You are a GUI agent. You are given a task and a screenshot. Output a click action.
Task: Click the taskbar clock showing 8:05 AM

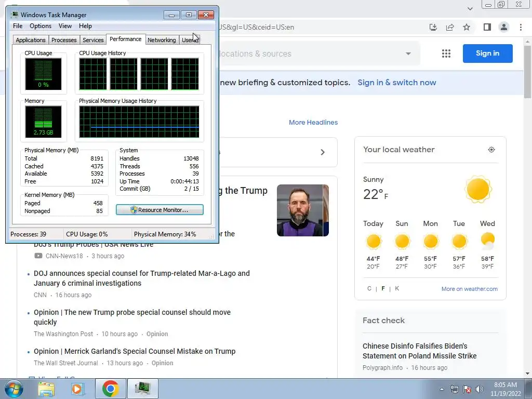(x=506, y=389)
